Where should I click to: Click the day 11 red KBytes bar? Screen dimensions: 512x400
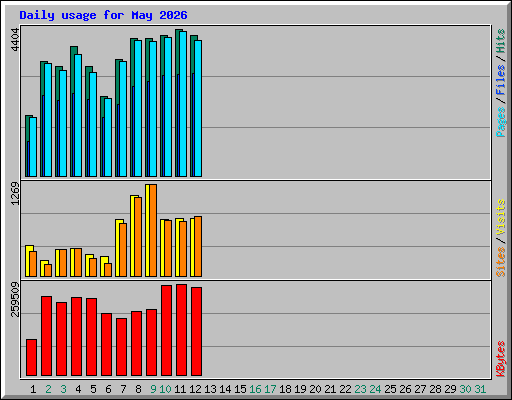pyautogui.click(x=181, y=330)
